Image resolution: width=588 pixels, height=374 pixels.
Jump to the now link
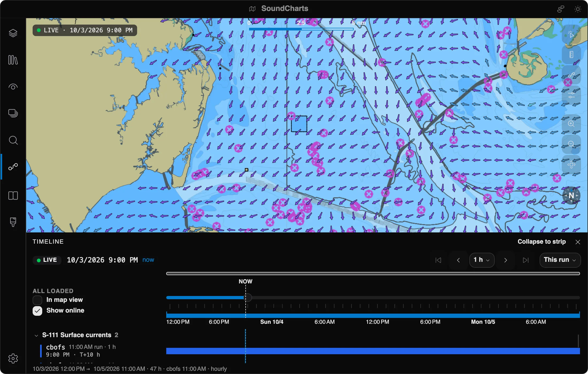[x=148, y=260]
